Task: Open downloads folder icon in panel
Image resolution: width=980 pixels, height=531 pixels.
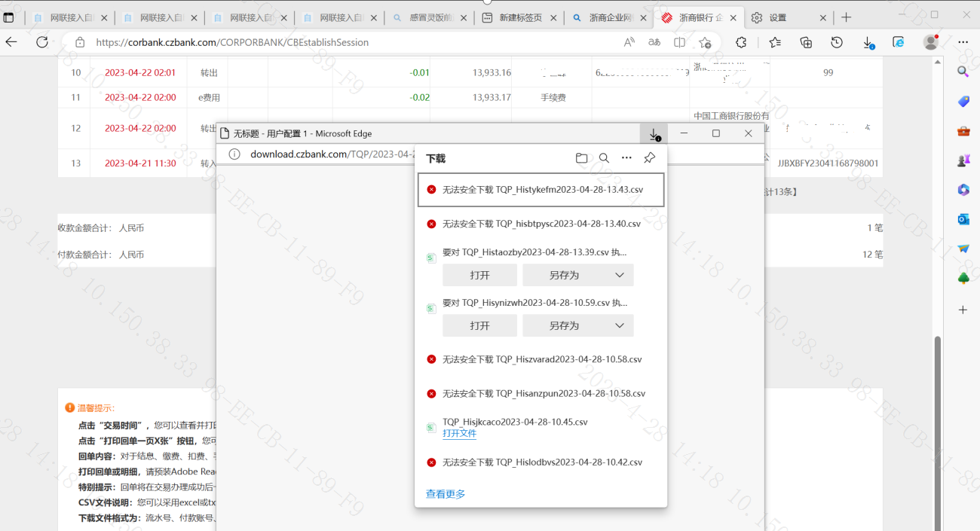Action: (581, 158)
